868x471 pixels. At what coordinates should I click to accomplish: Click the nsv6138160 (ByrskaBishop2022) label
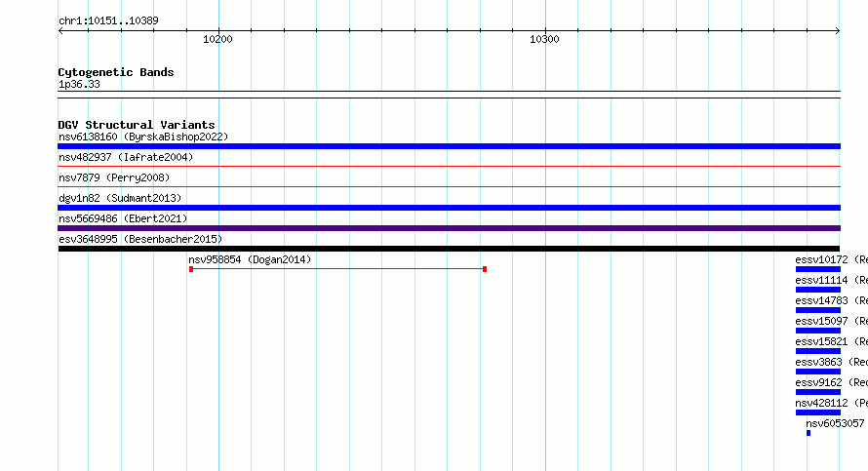point(143,137)
